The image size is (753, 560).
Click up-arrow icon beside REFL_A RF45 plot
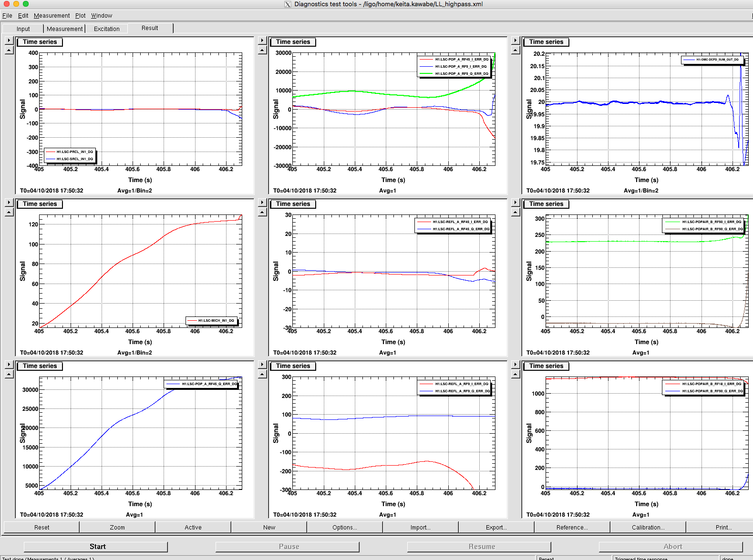click(262, 212)
